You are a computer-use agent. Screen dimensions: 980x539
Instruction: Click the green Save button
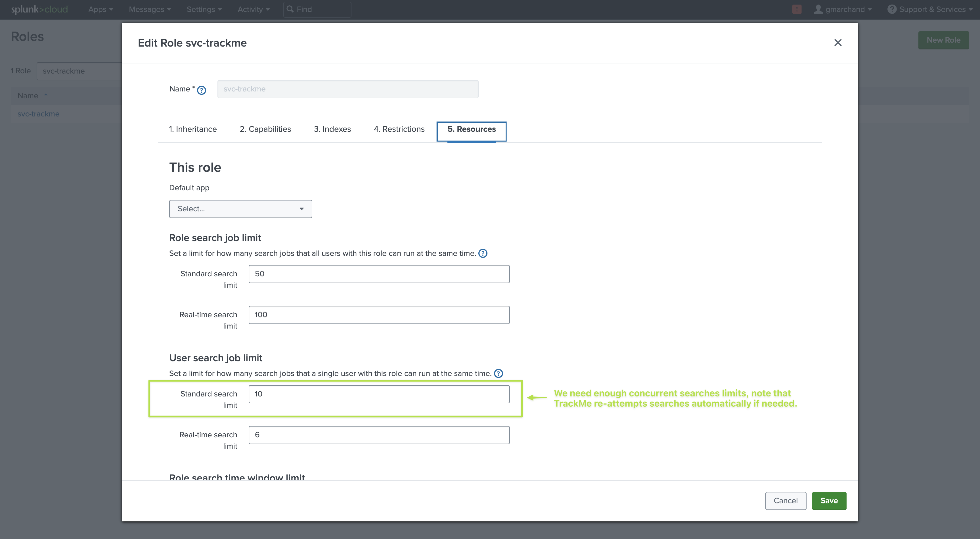coord(829,501)
